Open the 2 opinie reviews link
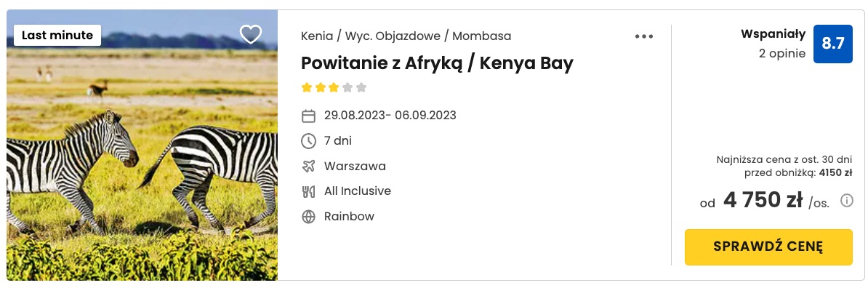 783,55
